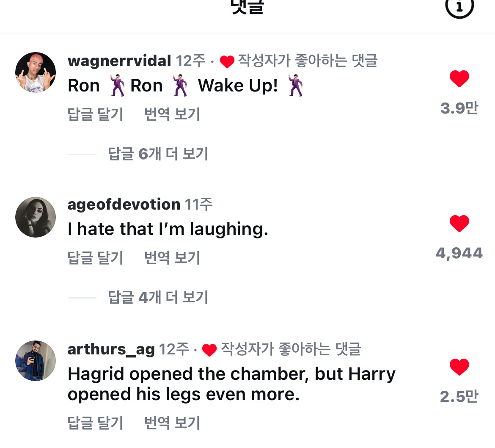Open the arthurs_ag username link
495x448 pixels.
(x=111, y=350)
